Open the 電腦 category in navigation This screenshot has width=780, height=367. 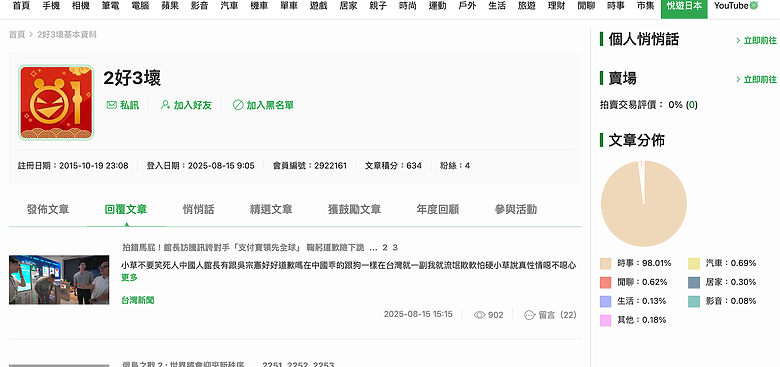(140, 6)
